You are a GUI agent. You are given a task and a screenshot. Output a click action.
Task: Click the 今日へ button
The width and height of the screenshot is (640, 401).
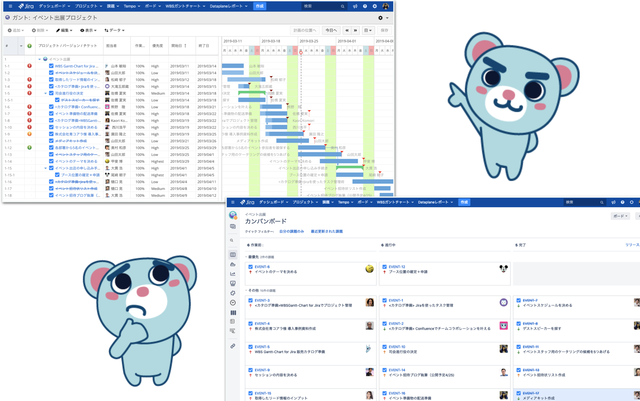point(331,30)
